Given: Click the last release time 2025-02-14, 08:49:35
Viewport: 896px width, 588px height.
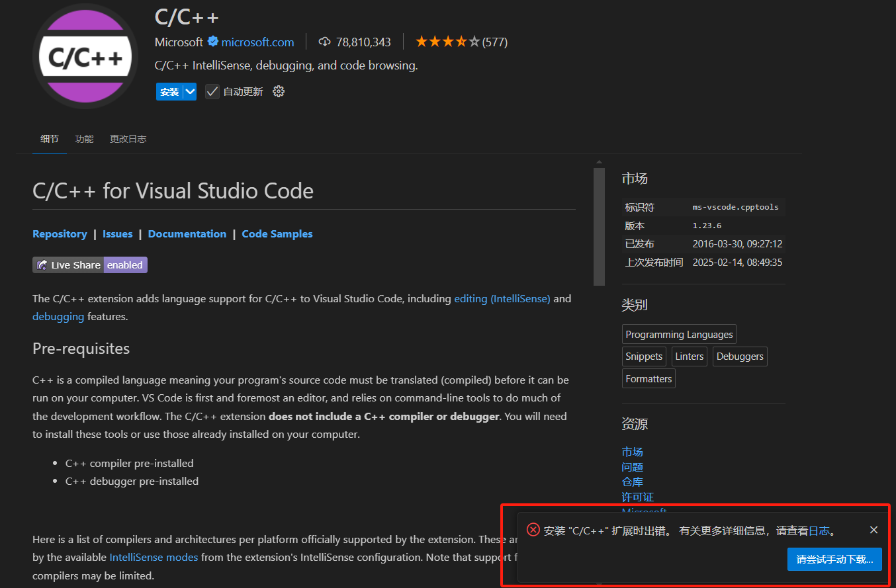Looking at the screenshot, I should (x=737, y=263).
